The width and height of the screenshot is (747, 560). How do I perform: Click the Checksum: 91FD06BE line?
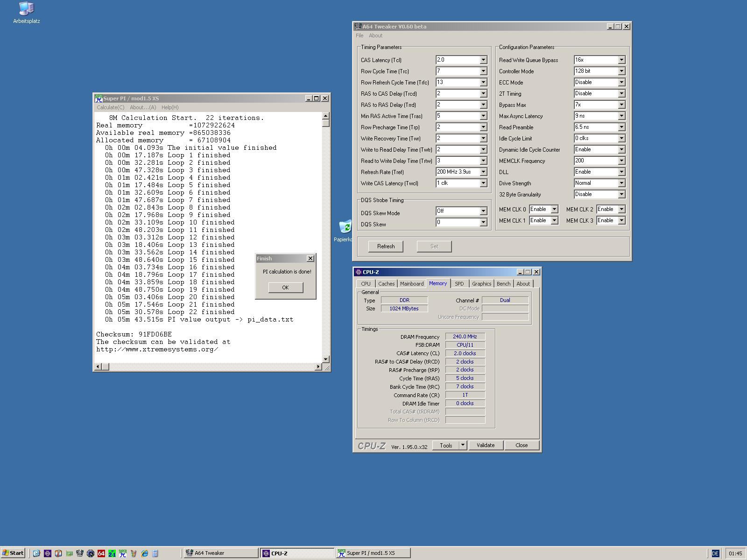click(134, 334)
